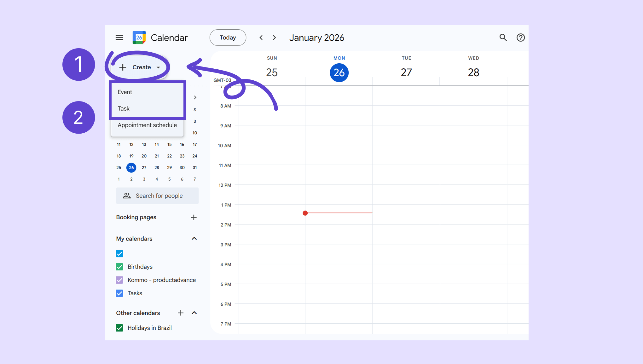The width and height of the screenshot is (643, 364).
Task: Toggle Kommo - productadvance calendar checkbox
Action: point(119,280)
